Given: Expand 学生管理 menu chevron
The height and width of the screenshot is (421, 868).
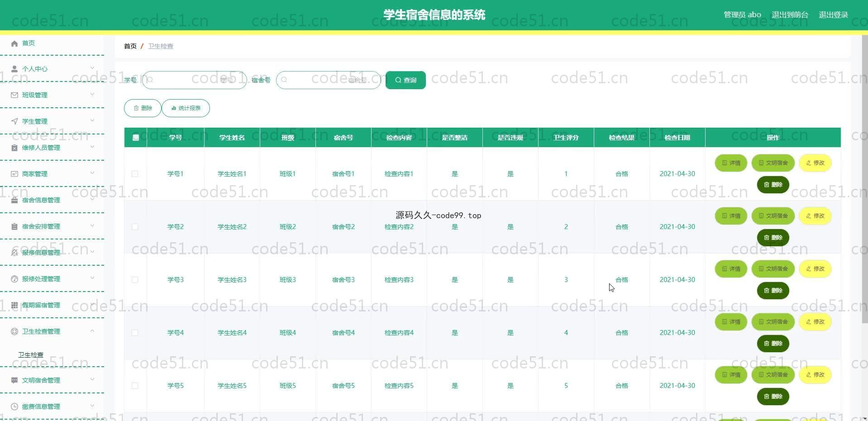Looking at the screenshot, I should (92, 121).
